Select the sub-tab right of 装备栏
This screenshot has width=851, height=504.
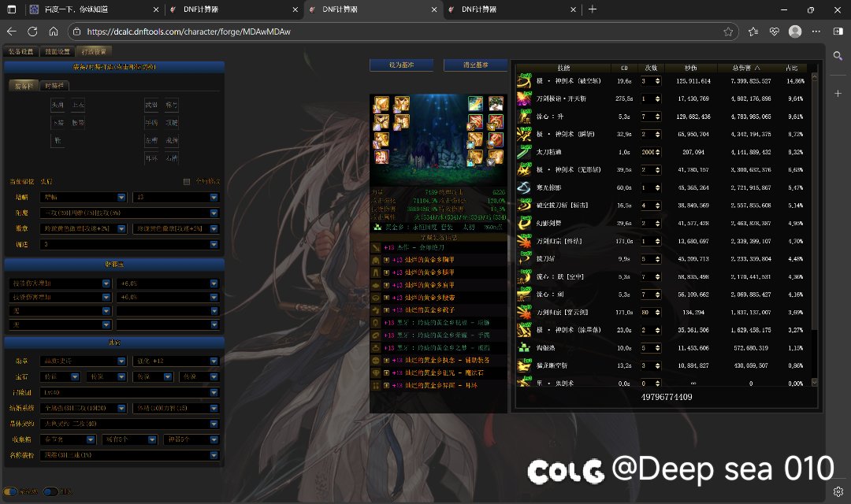click(54, 87)
